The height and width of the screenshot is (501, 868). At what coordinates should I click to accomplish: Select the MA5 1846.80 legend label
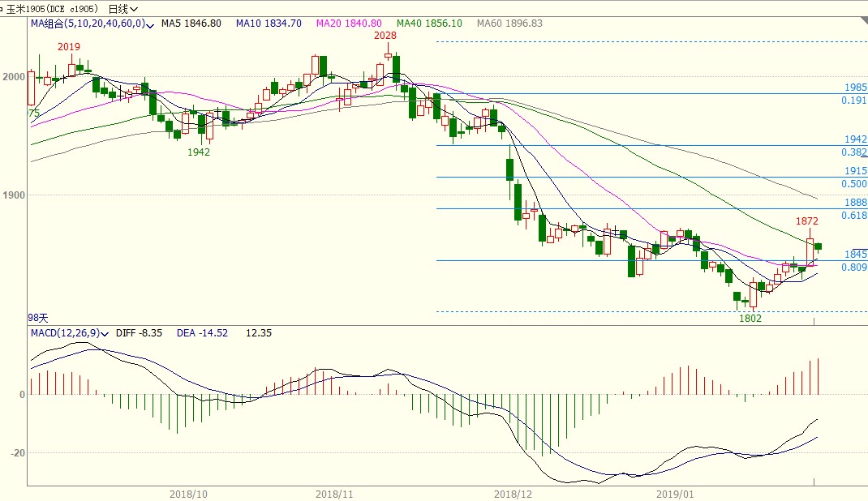(x=191, y=24)
